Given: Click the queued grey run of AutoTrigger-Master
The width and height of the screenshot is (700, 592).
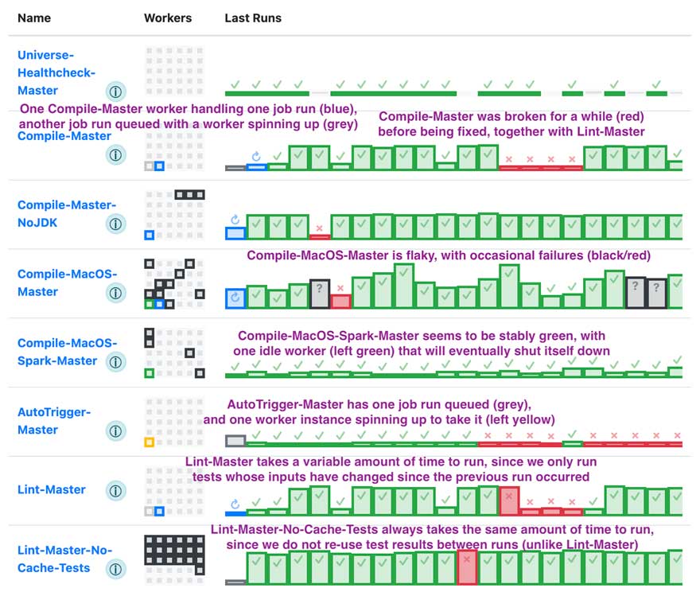Looking at the screenshot, I should pos(235,440).
